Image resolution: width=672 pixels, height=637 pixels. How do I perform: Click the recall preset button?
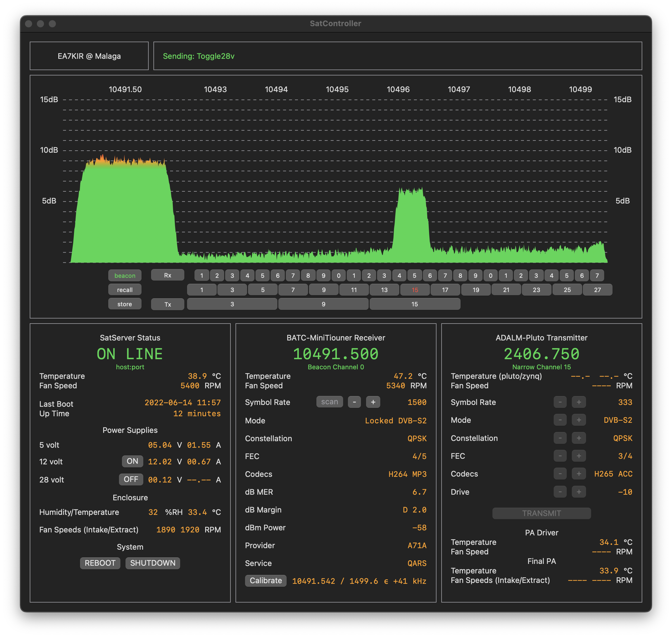pyautogui.click(x=125, y=290)
